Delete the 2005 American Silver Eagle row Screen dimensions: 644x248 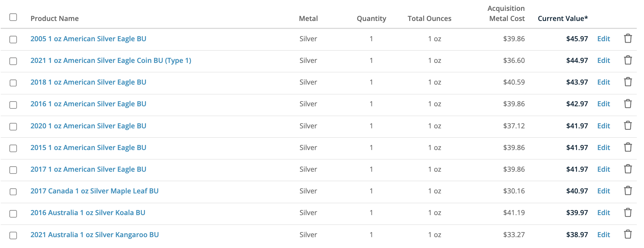(x=628, y=38)
